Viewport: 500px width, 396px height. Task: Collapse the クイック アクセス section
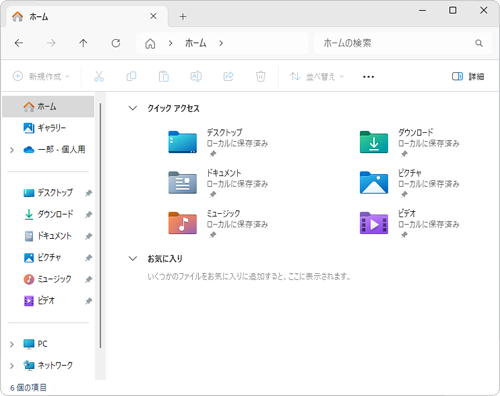[x=133, y=108]
